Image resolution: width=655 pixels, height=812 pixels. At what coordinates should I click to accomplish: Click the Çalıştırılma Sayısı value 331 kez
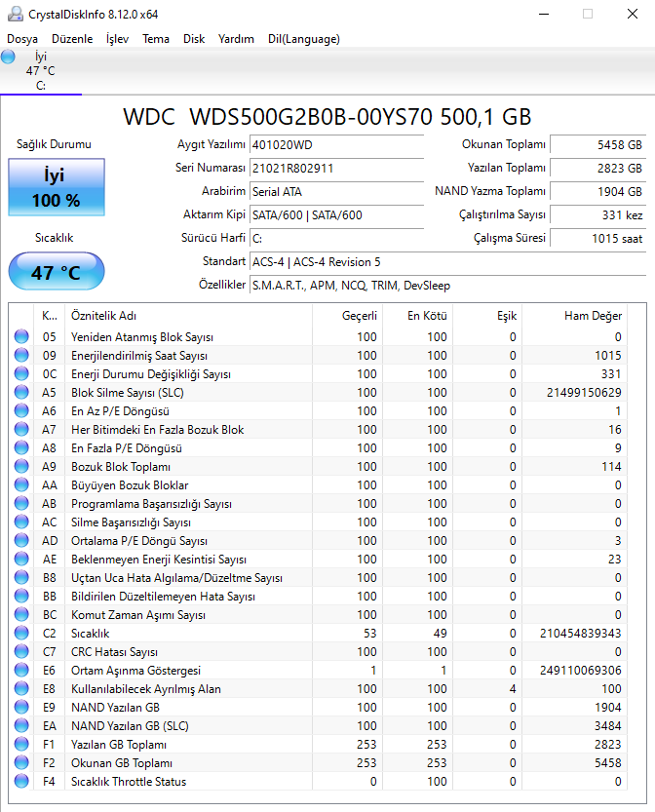pos(598,214)
